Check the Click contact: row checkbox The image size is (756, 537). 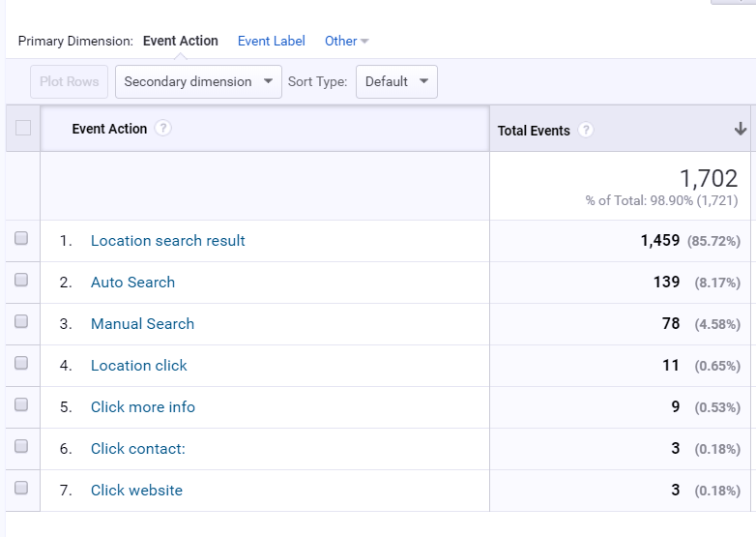coord(21,446)
